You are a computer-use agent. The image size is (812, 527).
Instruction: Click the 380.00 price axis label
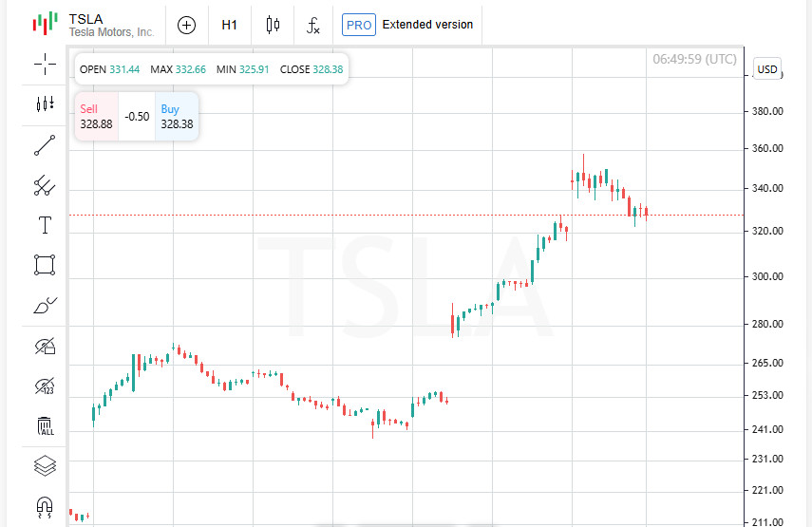click(767, 111)
